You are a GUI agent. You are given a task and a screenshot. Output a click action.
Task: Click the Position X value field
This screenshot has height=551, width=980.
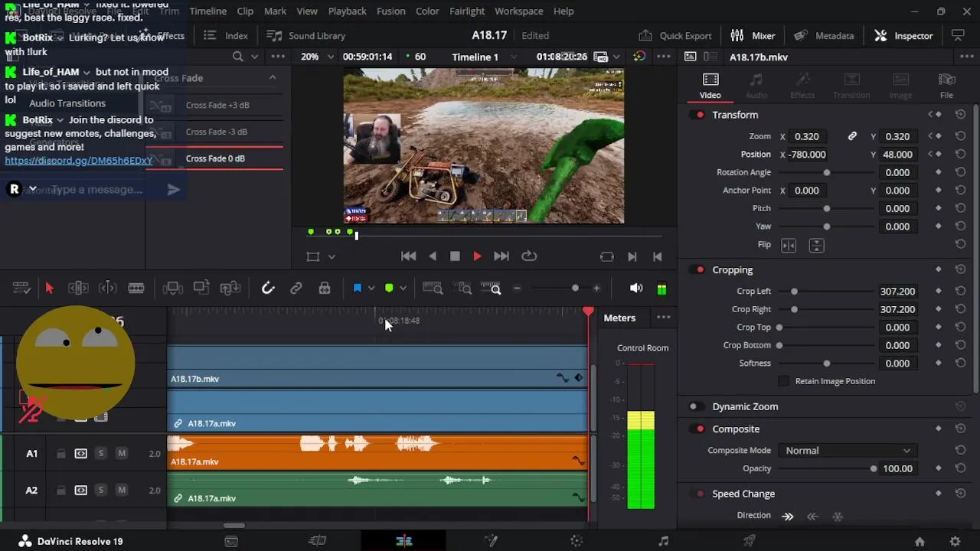coord(808,155)
